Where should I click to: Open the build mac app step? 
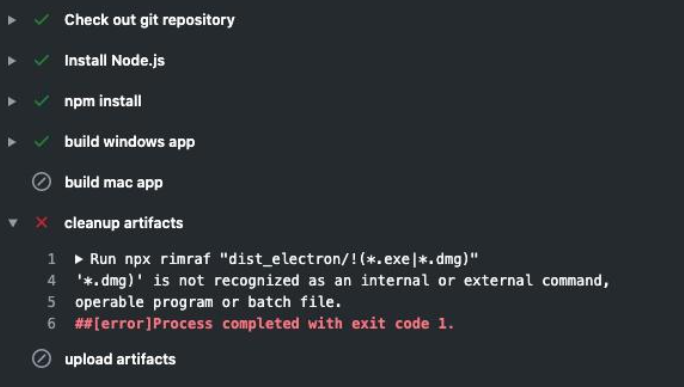tap(113, 182)
